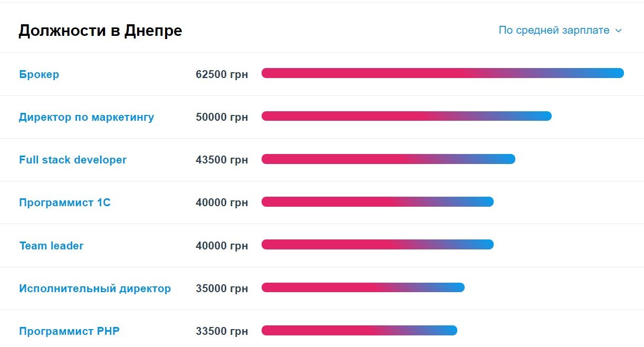Expand the По средней зарплате sort dropdown
Viewport: 644px width, 347px height.
[x=554, y=31]
